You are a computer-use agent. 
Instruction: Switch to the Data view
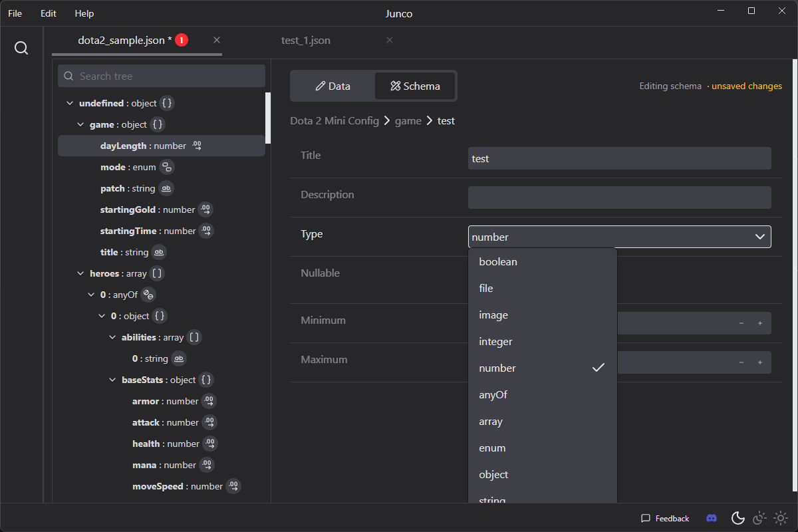coord(333,86)
